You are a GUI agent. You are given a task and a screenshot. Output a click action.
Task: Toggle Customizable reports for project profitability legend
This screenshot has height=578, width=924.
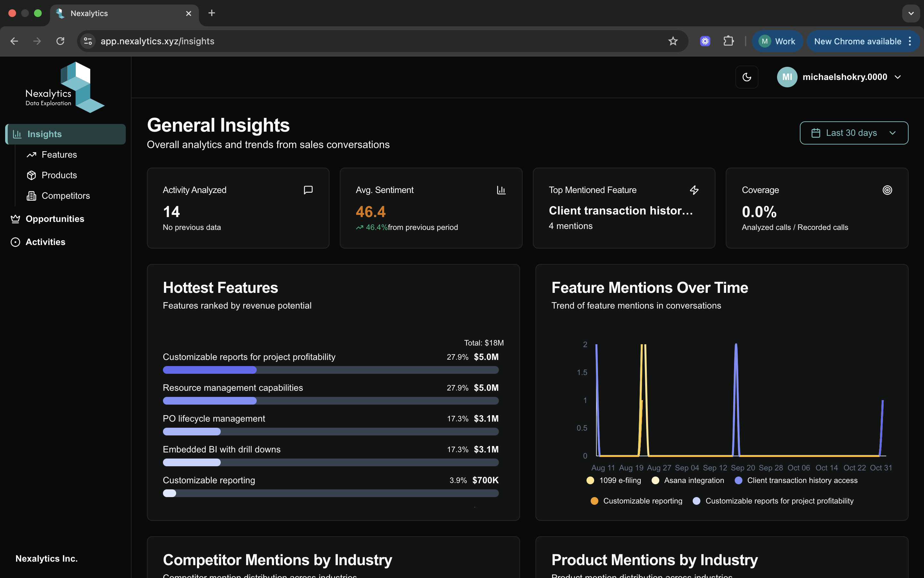tap(773, 501)
